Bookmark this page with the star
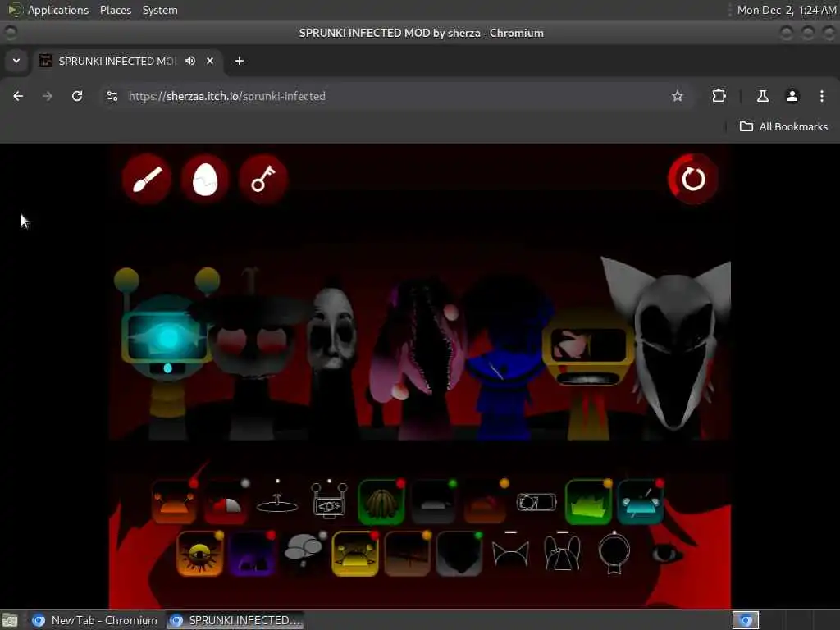 [x=678, y=96]
